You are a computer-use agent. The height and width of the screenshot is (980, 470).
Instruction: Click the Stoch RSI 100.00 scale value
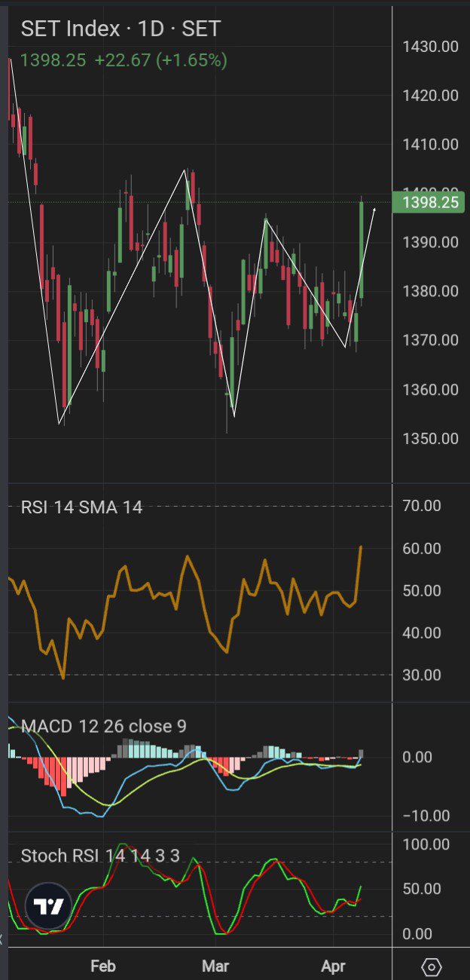click(426, 844)
